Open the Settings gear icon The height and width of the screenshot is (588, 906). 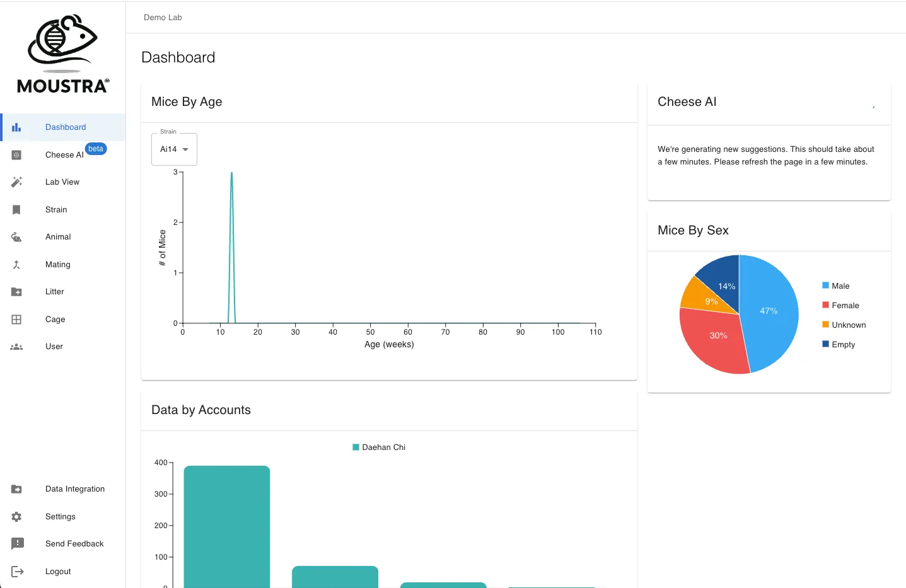point(16,516)
